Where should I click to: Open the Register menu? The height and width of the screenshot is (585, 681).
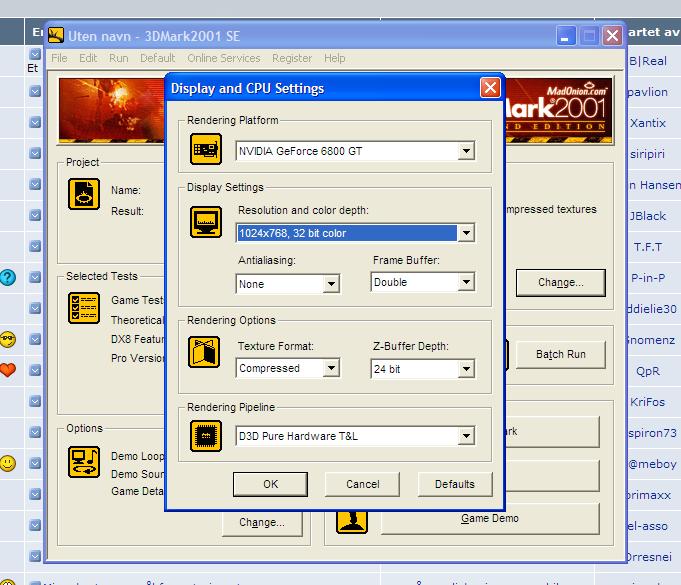(x=292, y=58)
